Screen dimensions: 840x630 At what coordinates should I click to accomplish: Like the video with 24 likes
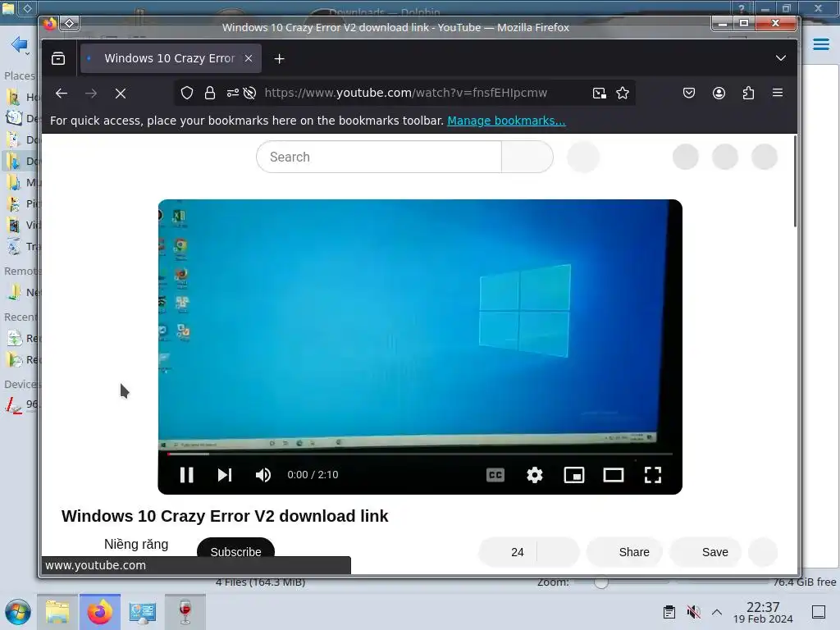tap(507, 552)
